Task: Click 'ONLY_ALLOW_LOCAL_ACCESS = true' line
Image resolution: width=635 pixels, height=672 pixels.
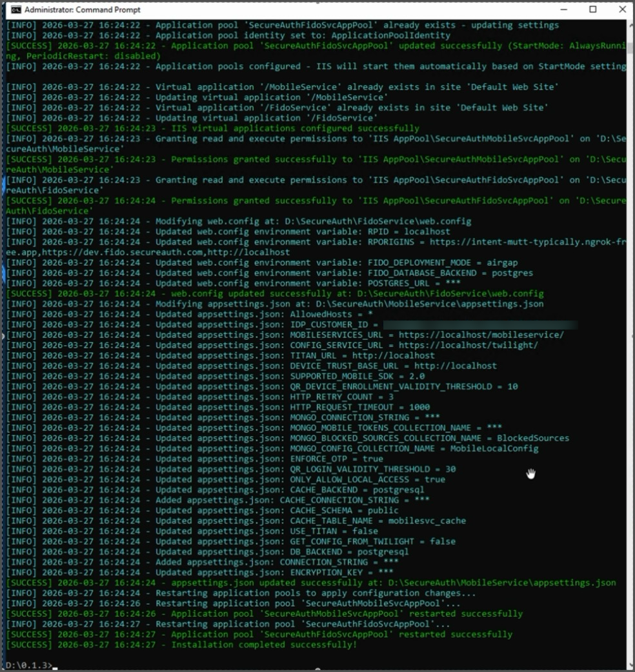Action: (225, 479)
